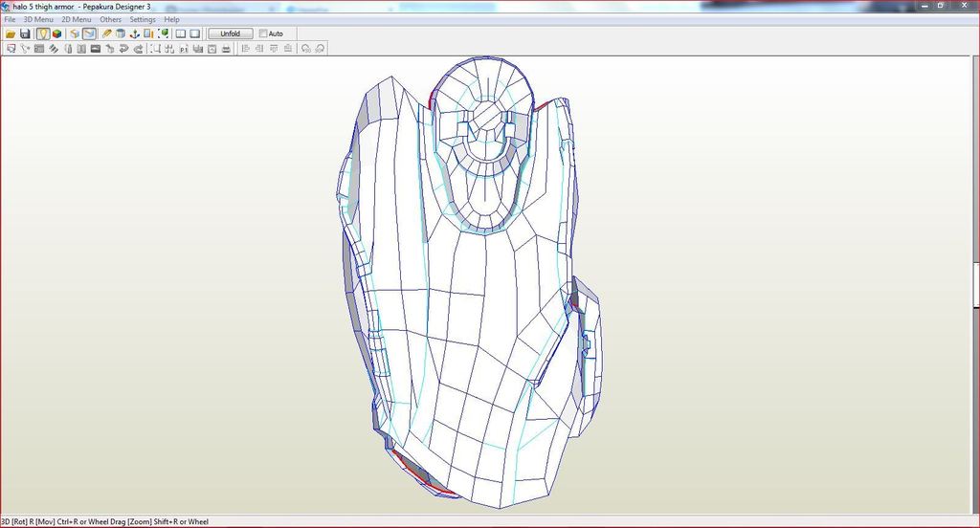Viewport: 980px width, 528px height.
Task: Click the blue cylinder toolbar icon
Action: click(121, 33)
